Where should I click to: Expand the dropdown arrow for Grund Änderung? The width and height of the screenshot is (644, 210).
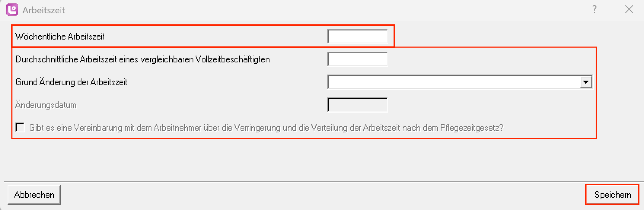(x=586, y=82)
